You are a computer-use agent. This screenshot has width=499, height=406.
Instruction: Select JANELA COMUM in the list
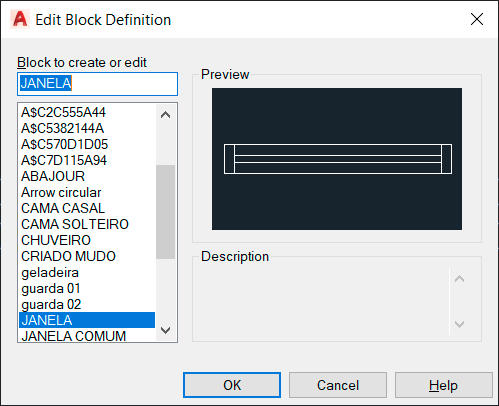click(87, 335)
